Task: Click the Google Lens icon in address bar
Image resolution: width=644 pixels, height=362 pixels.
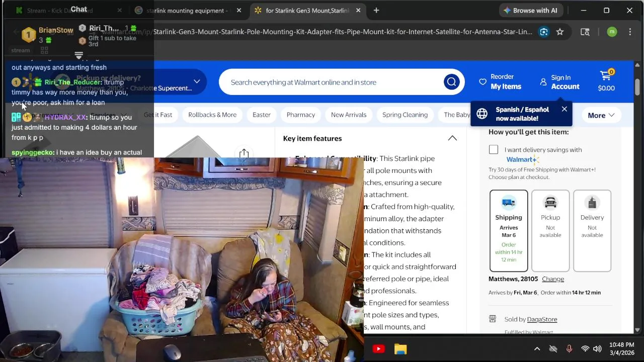Action: [544, 32]
